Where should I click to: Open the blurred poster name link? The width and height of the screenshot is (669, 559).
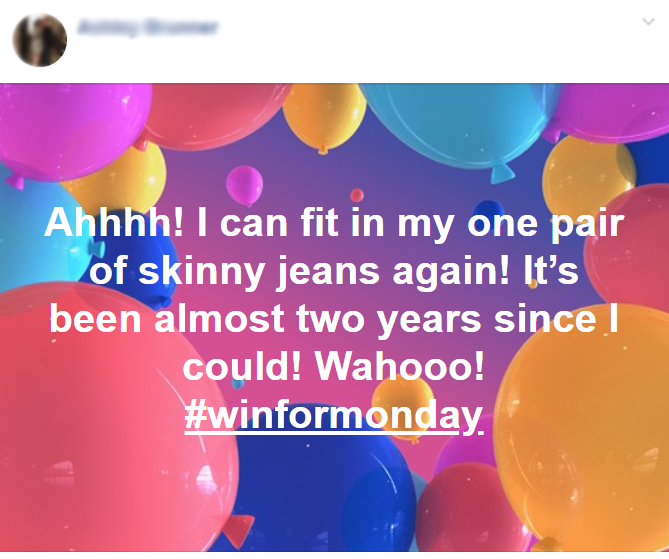(x=148, y=27)
